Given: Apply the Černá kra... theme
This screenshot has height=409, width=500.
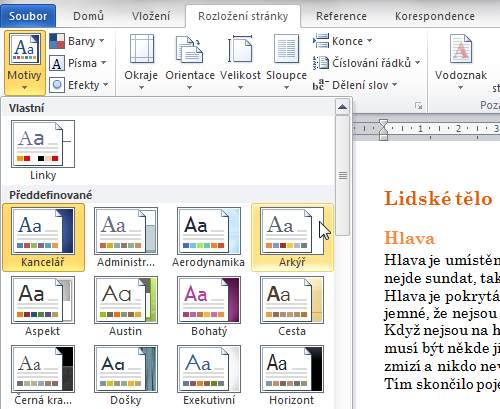Looking at the screenshot, I should (43, 375).
